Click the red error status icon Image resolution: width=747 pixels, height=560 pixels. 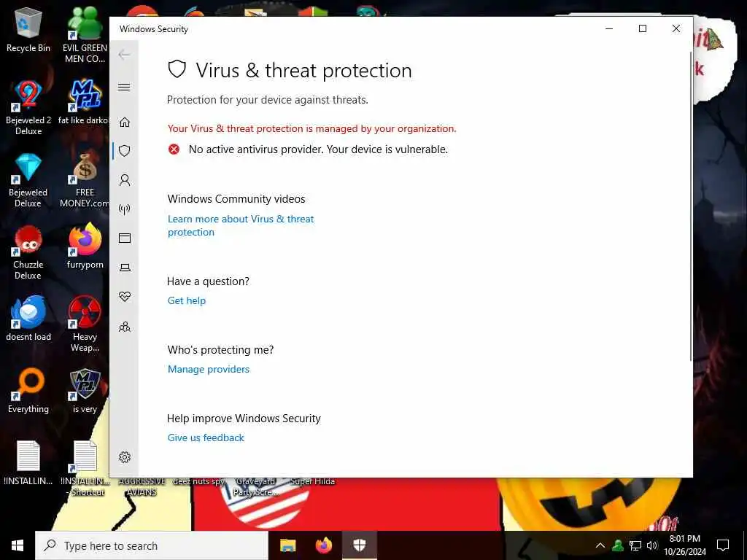[x=174, y=149]
